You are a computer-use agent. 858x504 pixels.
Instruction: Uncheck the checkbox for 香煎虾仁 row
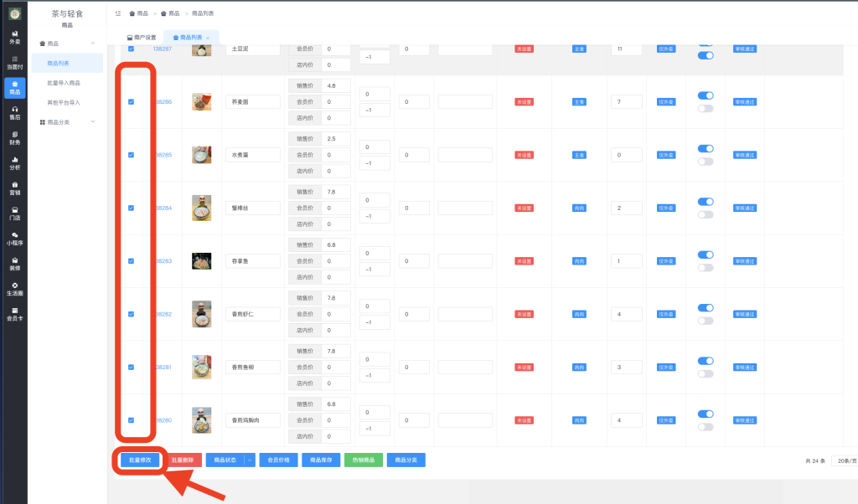pyautogui.click(x=131, y=314)
